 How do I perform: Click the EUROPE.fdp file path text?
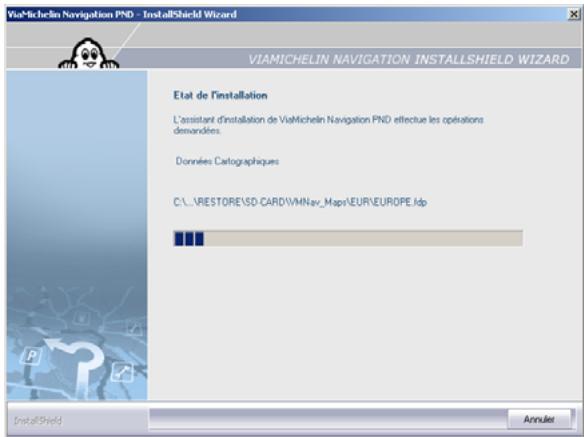pos(300,202)
